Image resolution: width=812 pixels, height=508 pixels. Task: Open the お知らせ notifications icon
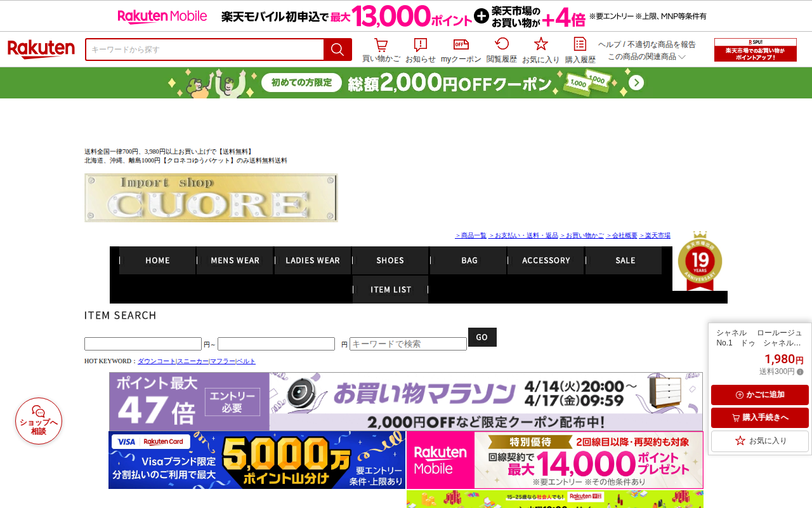click(x=421, y=45)
